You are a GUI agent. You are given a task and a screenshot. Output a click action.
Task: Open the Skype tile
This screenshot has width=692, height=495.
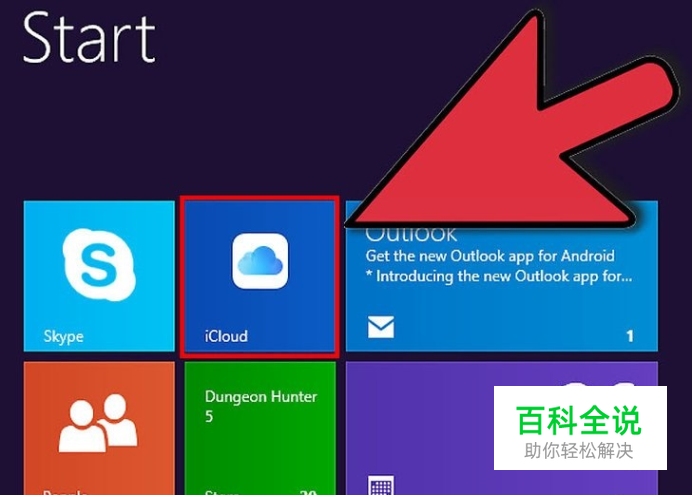(x=99, y=276)
